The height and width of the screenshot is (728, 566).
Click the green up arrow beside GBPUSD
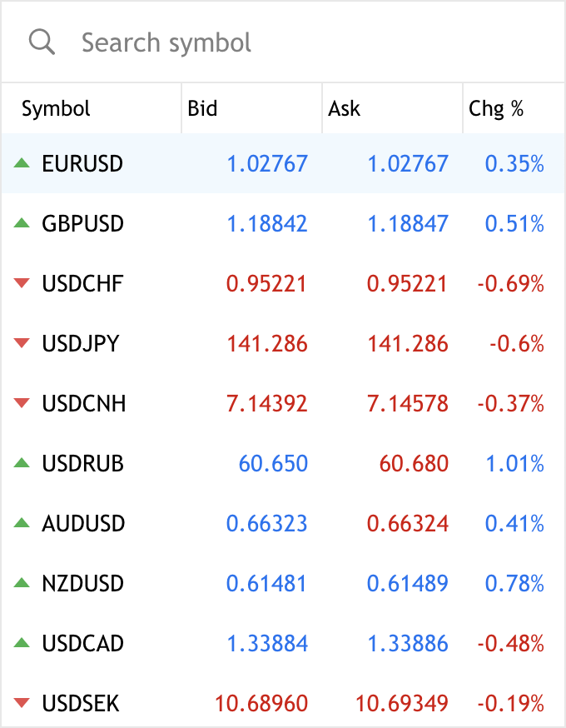(x=22, y=223)
